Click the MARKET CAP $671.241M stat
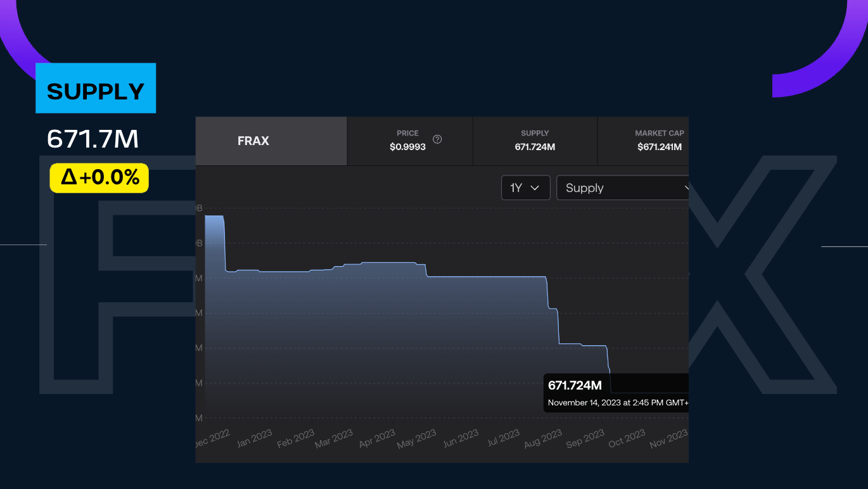The height and width of the screenshot is (489, 868). (x=659, y=141)
